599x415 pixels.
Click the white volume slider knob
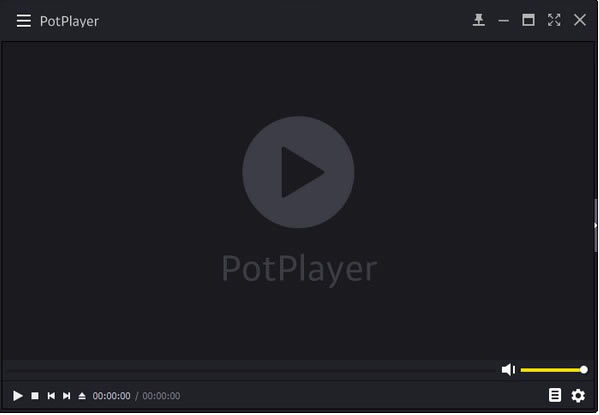(x=584, y=370)
